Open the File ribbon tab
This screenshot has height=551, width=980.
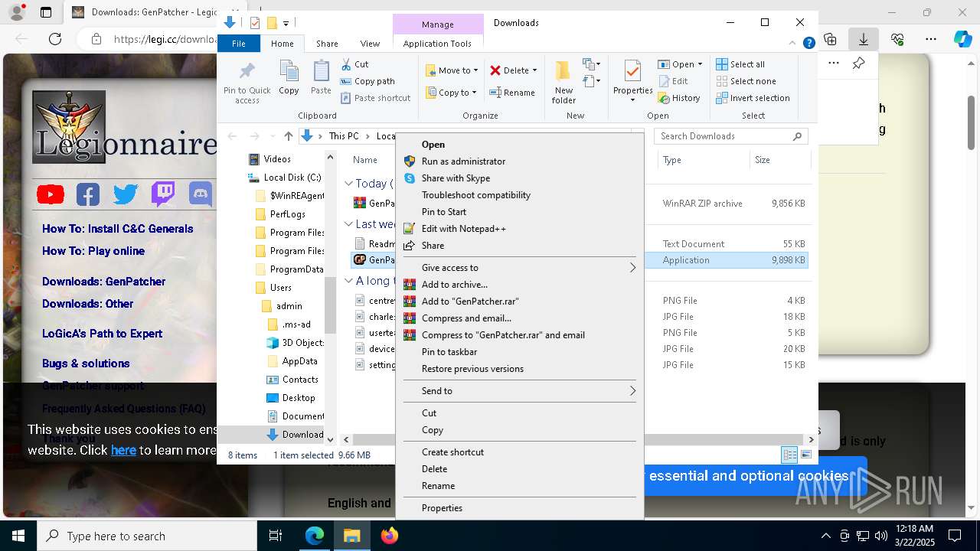tap(239, 44)
